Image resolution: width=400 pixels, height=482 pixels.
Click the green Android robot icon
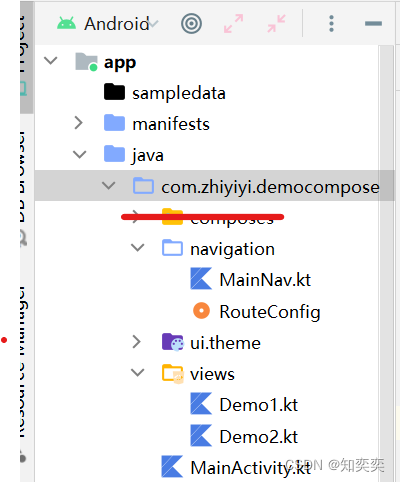tap(66, 23)
